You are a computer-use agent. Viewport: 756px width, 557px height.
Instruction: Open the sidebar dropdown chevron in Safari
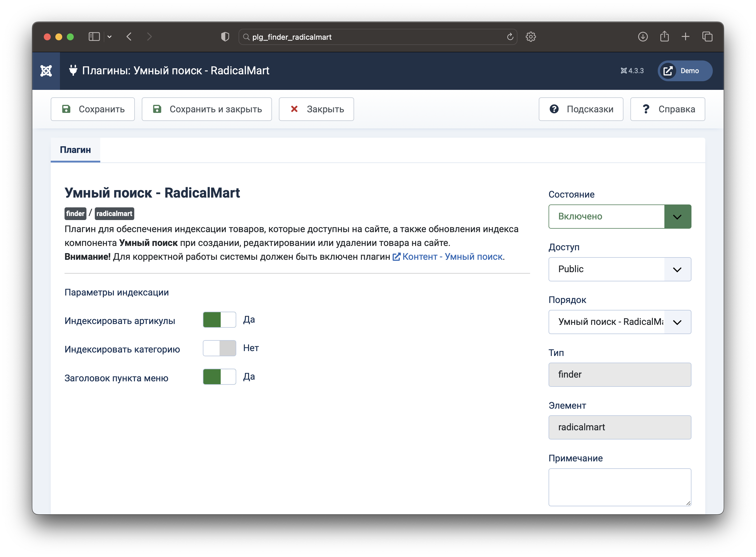[109, 37]
